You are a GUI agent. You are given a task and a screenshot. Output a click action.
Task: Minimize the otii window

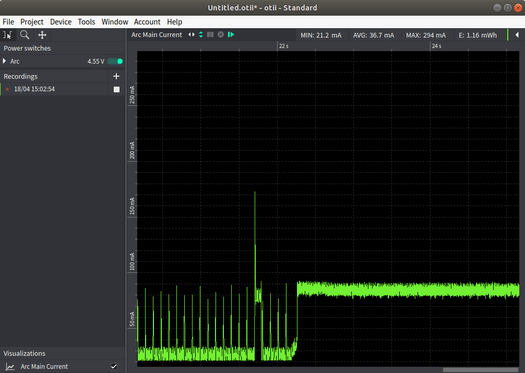point(497,8)
